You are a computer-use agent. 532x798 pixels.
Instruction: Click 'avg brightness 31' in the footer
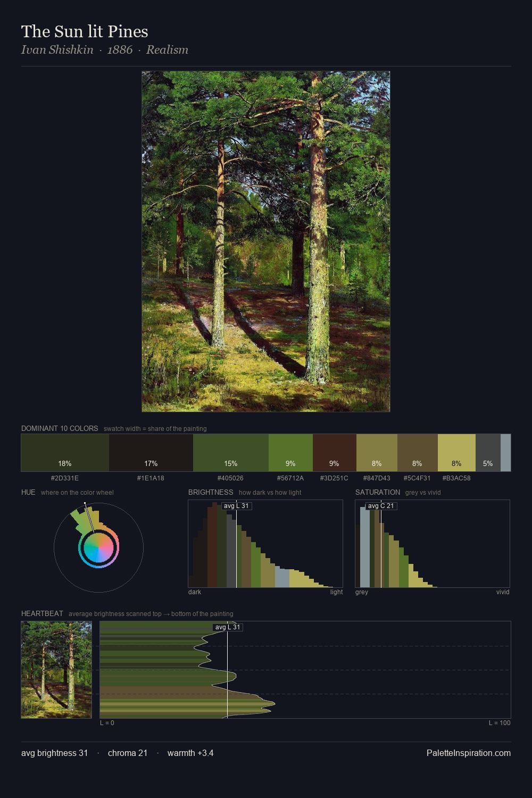click(x=54, y=753)
